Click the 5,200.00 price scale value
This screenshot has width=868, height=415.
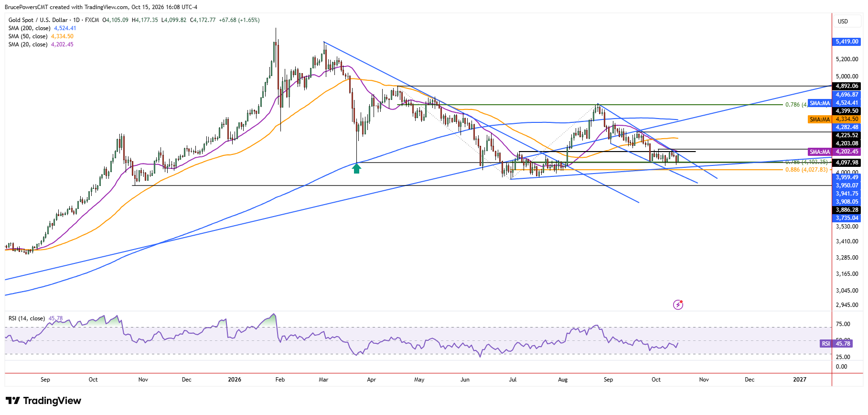tap(847, 59)
